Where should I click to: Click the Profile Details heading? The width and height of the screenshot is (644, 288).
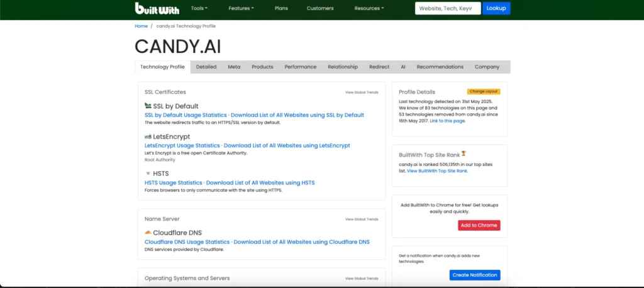pos(417,92)
